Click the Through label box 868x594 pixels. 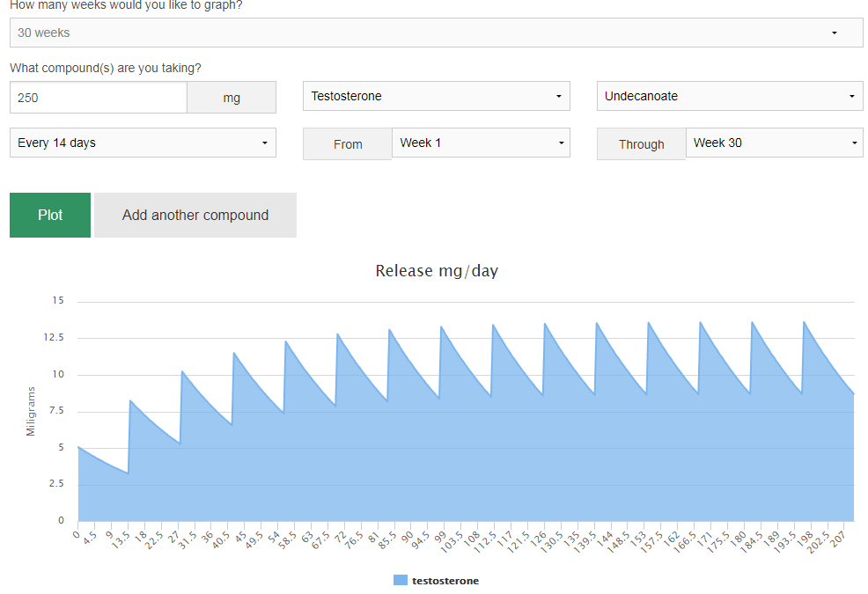pos(641,144)
